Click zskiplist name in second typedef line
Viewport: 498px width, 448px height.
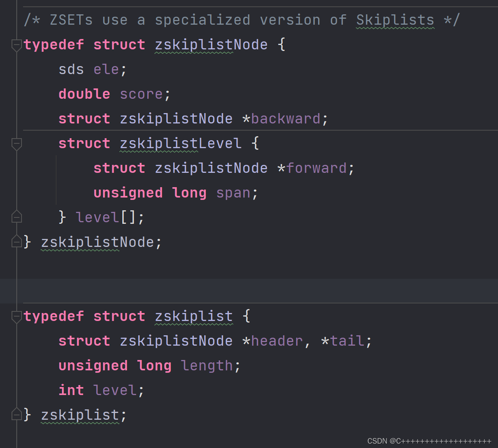pyautogui.click(x=194, y=316)
